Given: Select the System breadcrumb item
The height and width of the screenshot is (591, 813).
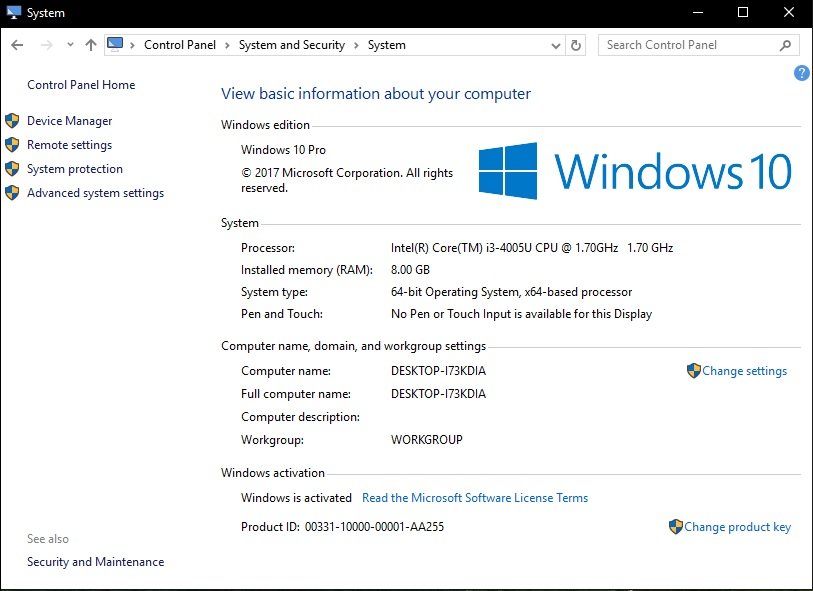Looking at the screenshot, I should 387,45.
